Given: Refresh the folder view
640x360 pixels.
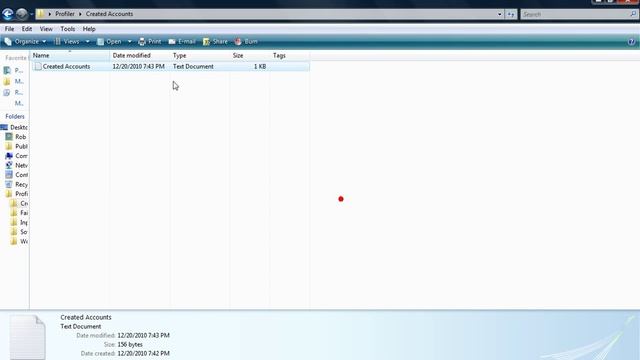Looking at the screenshot, I should pyautogui.click(x=511, y=14).
